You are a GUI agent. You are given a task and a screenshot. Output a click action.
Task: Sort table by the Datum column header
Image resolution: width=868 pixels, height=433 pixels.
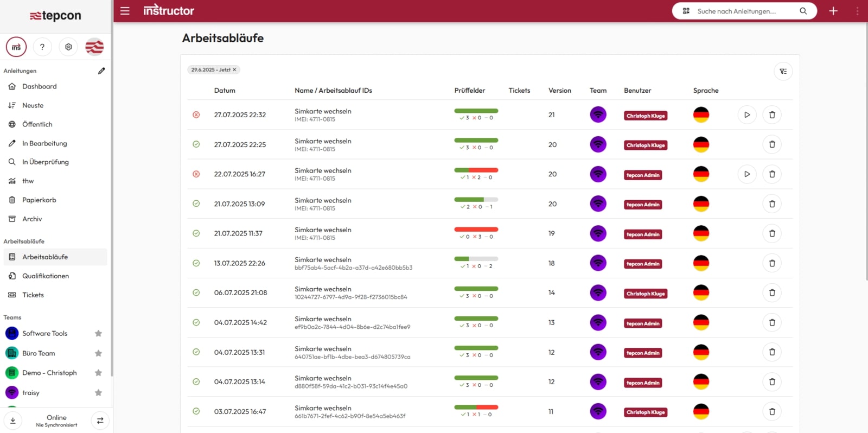pos(225,91)
